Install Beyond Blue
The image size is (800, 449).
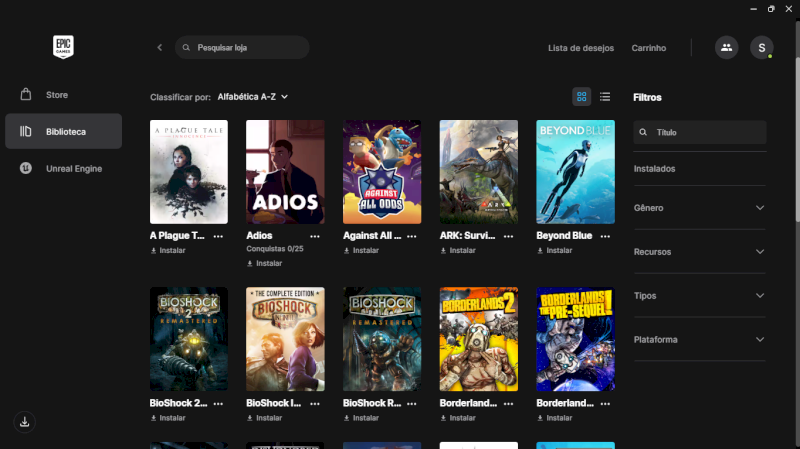(x=555, y=251)
